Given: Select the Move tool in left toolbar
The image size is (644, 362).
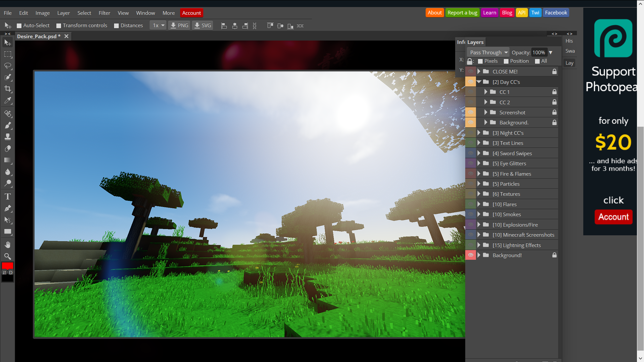Looking at the screenshot, I should tap(8, 43).
